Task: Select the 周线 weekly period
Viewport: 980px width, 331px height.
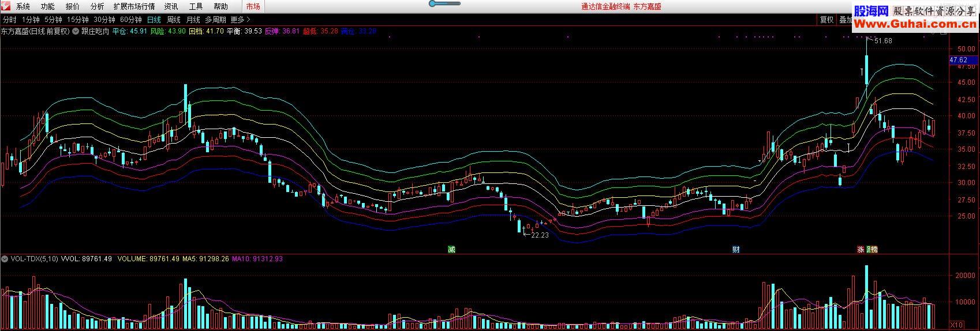Action: [x=174, y=20]
